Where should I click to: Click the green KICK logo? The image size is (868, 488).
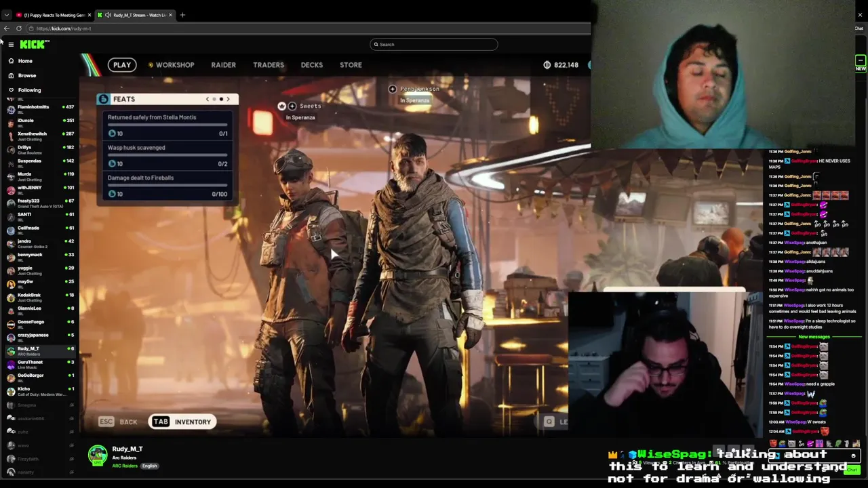(x=35, y=44)
